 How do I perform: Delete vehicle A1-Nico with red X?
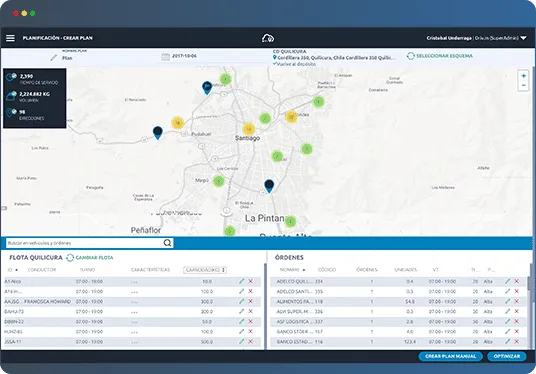250,281
